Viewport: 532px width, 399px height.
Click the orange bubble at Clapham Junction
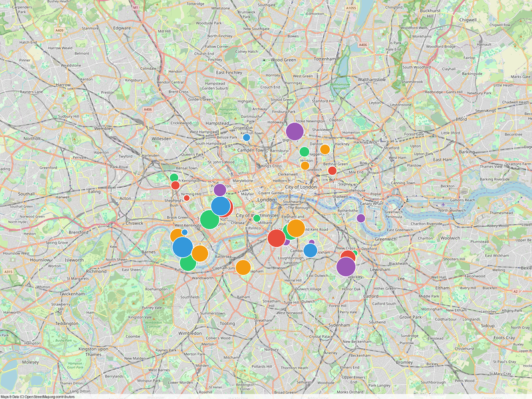point(243,267)
